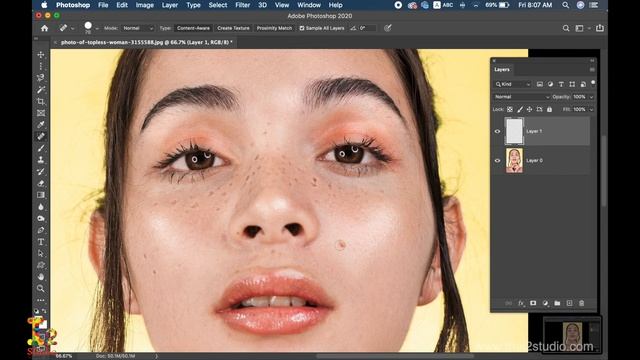Open the layer Kind filter dropdown
640x360 pixels.
pyautogui.click(x=513, y=84)
